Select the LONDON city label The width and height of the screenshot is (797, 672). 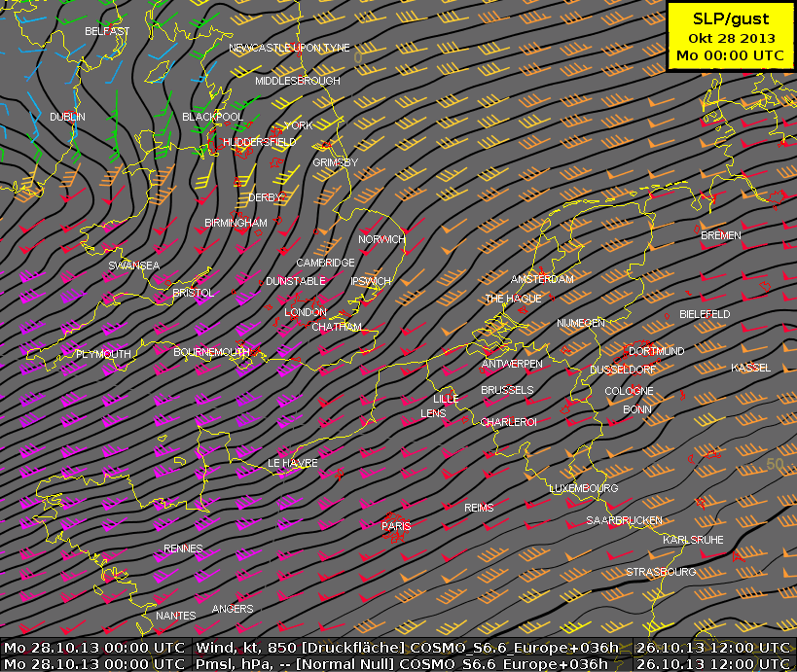click(x=305, y=312)
